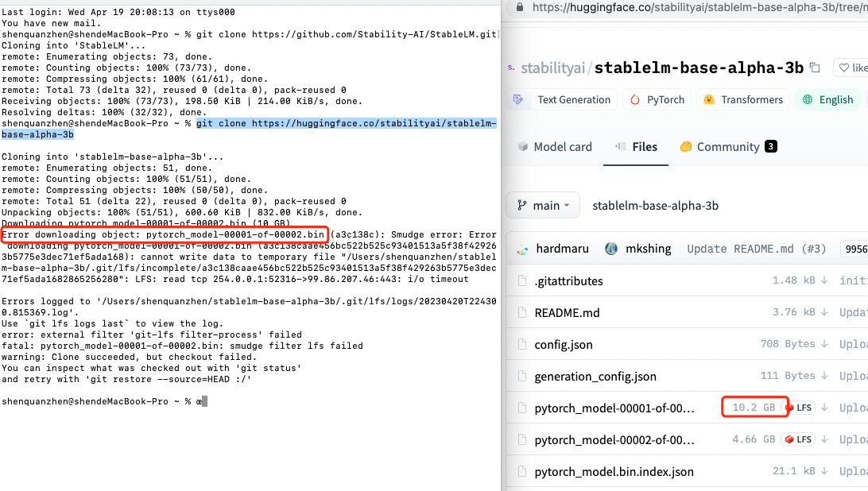The image size is (868, 491).
Task: Click the Text Generation tag
Action: click(x=561, y=99)
